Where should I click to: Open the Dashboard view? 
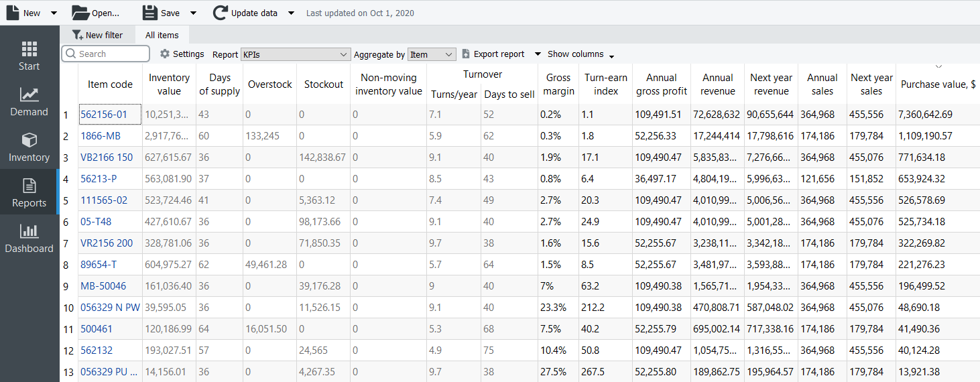pos(29,239)
